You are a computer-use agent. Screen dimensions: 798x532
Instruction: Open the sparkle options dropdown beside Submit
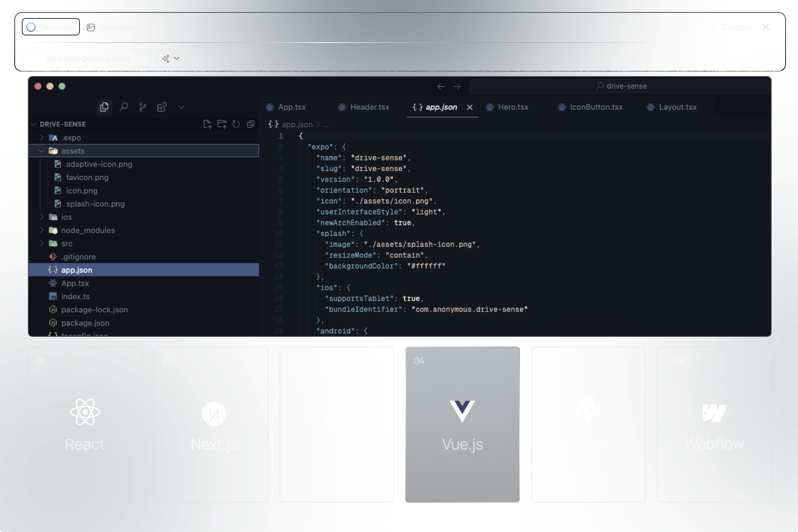pos(171,58)
